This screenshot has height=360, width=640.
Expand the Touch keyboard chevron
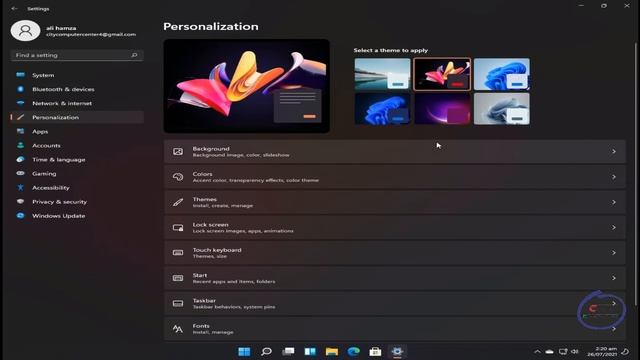click(614, 253)
